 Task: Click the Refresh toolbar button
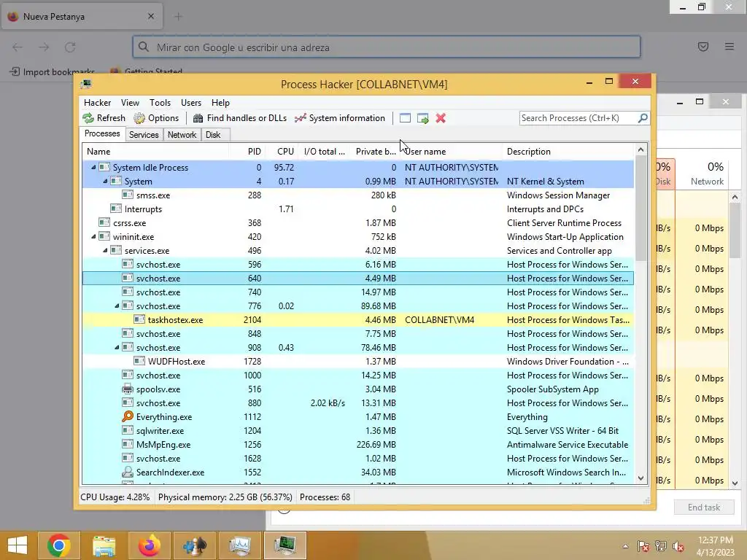tap(104, 118)
